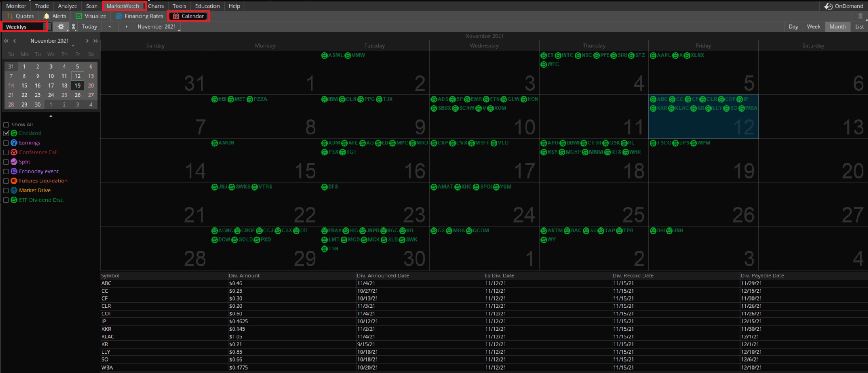
Task: Jump forward a year in mini calendar
Action: (x=96, y=41)
